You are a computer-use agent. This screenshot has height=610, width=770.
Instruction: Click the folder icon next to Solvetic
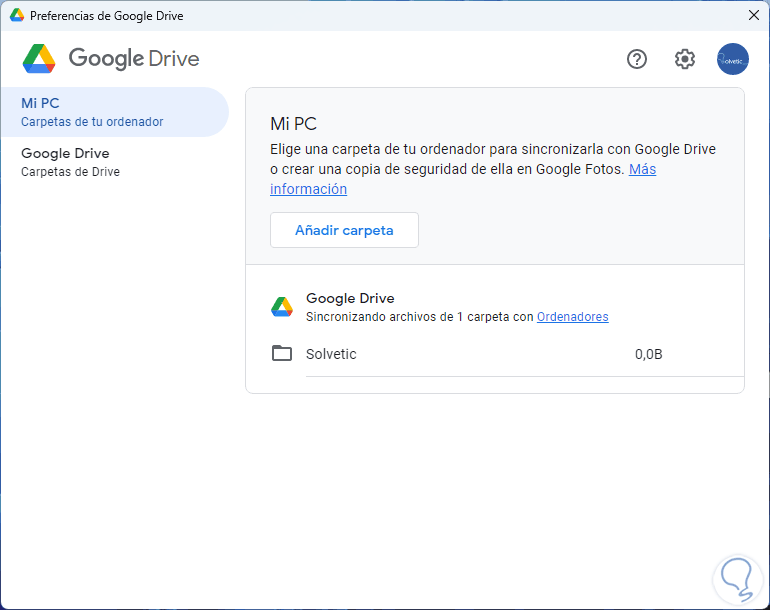tap(282, 353)
